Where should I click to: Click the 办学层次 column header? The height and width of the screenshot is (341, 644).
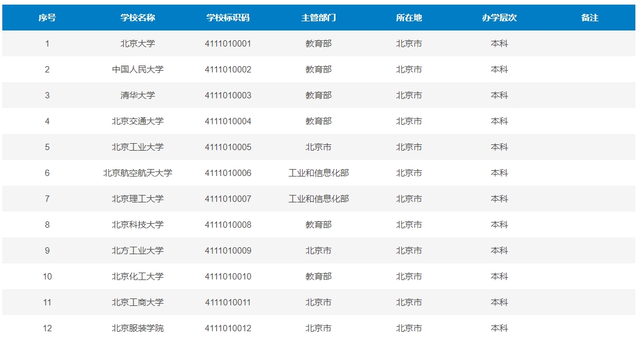tap(499, 18)
